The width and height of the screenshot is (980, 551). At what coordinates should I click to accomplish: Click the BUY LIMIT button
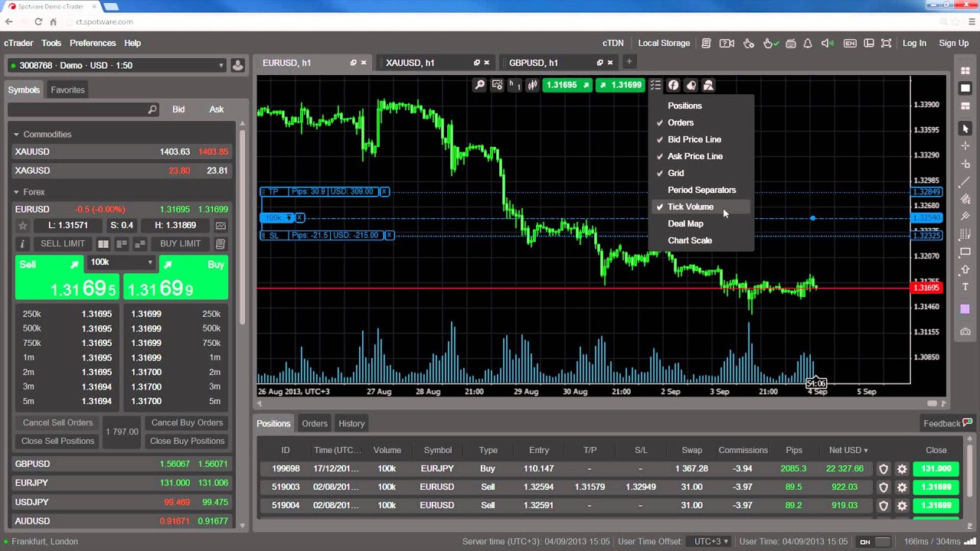pos(180,243)
